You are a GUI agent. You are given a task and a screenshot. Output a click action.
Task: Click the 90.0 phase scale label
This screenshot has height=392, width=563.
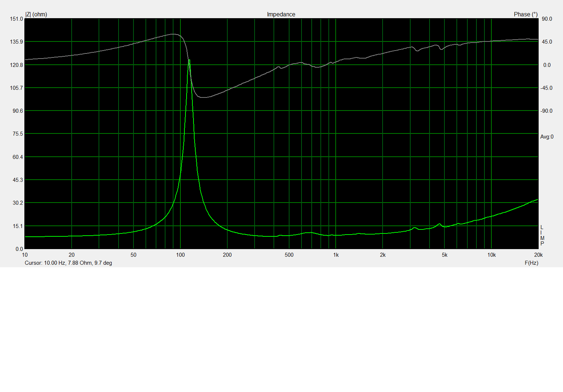547,19
